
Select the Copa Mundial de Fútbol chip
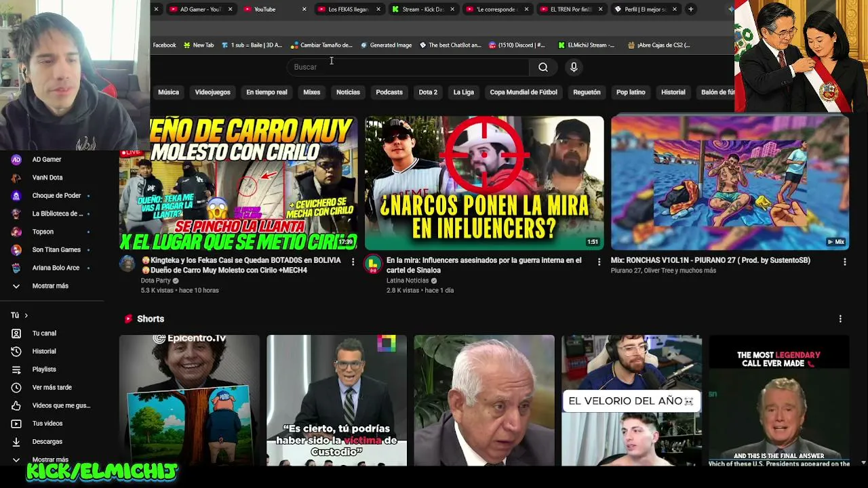click(524, 92)
